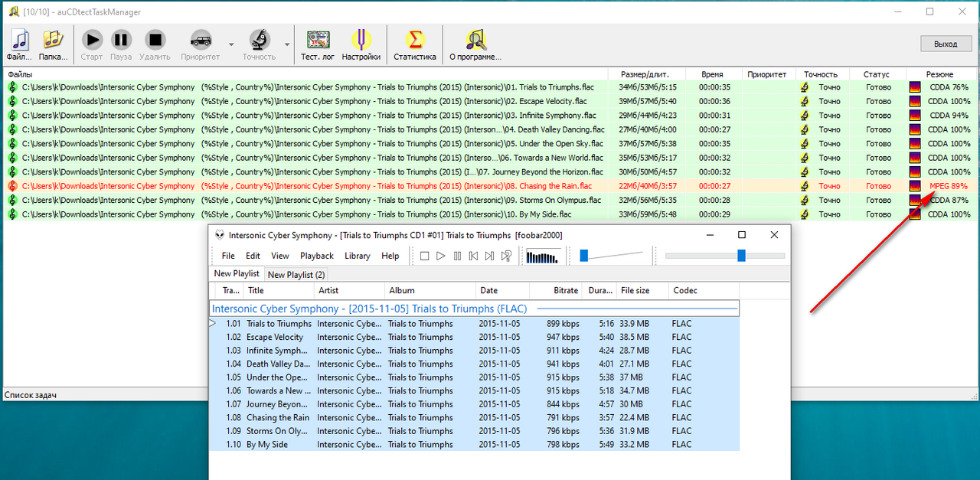Expand the Приоритет dropdown arrow
The image size is (980, 480).
231,44
